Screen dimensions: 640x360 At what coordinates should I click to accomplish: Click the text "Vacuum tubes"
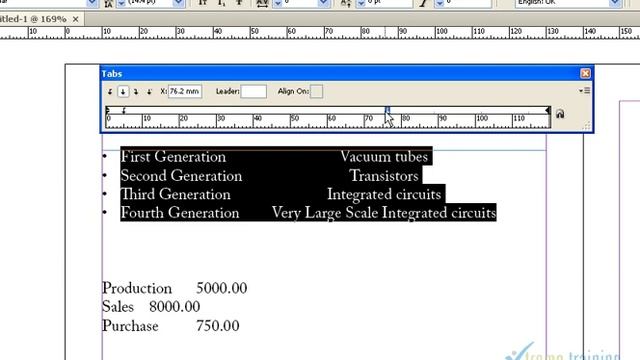pos(384,157)
